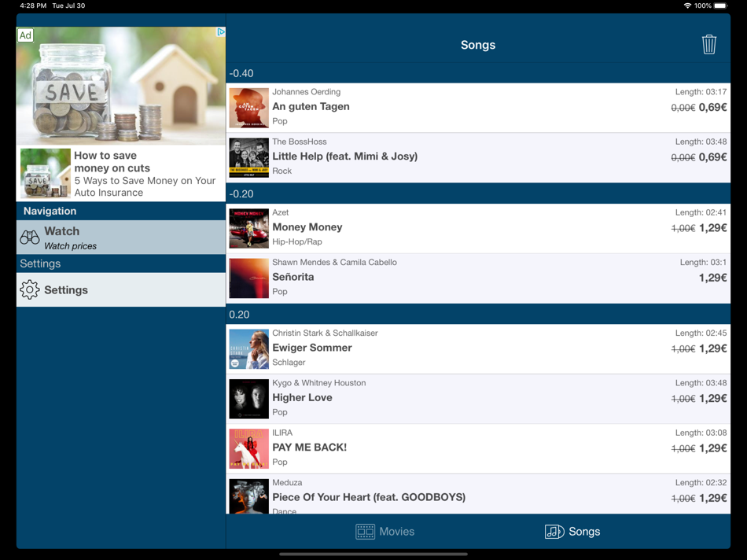
Task: Open the Little Help album cover
Action: coord(248,158)
